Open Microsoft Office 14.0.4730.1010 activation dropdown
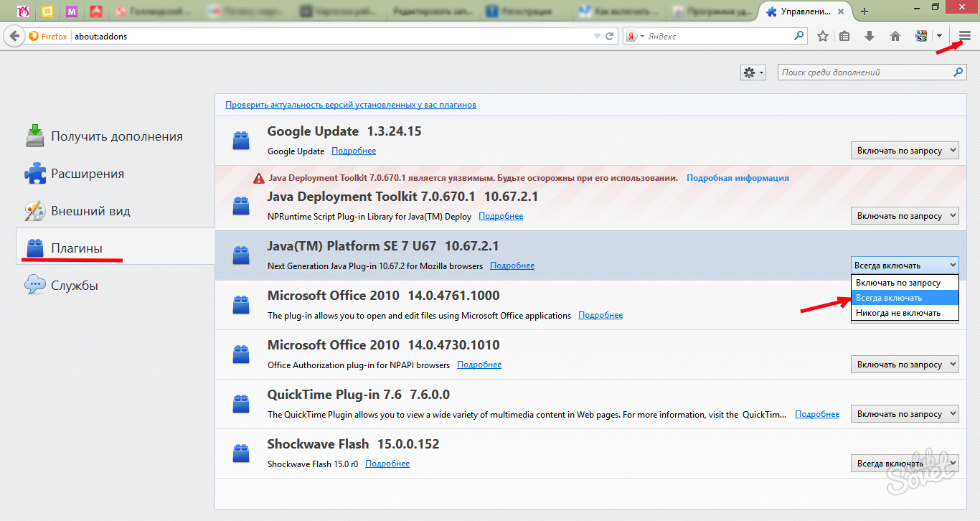 905,364
